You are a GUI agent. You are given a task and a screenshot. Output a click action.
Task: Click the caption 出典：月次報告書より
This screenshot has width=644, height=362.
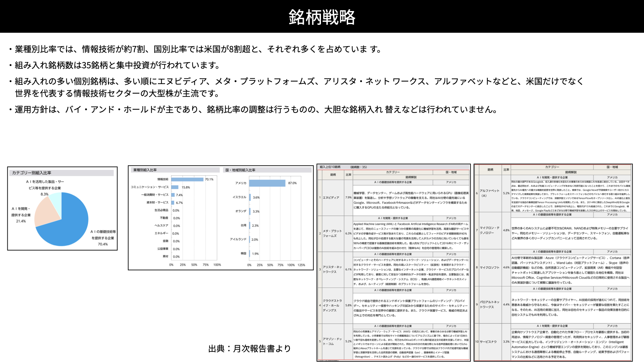[250, 349]
